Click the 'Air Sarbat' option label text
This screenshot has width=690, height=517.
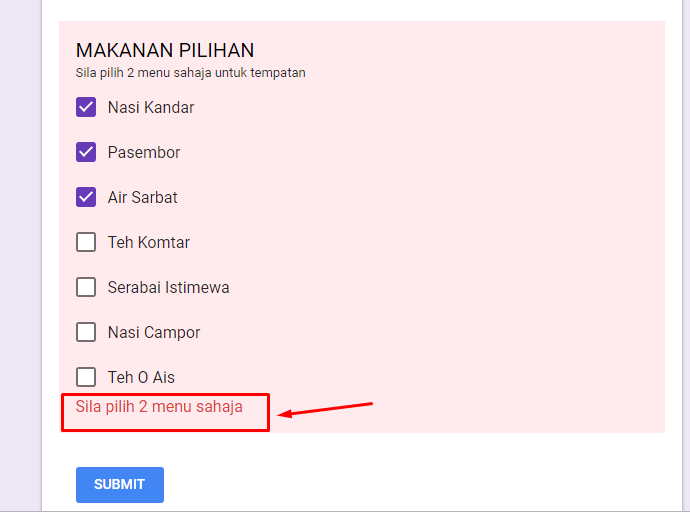click(x=143, y=197)
